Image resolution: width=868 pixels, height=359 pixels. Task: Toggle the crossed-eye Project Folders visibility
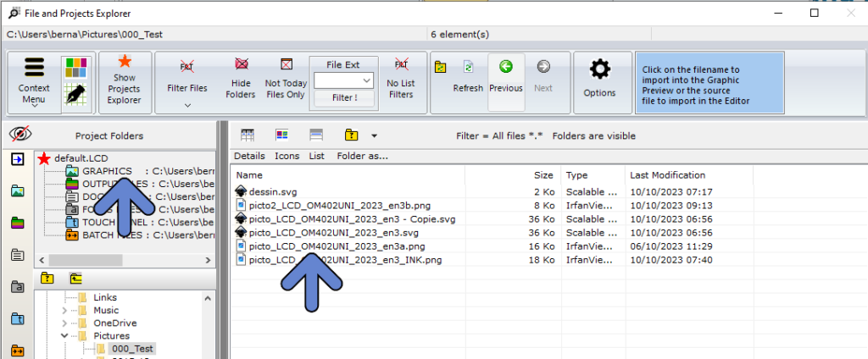19,135
